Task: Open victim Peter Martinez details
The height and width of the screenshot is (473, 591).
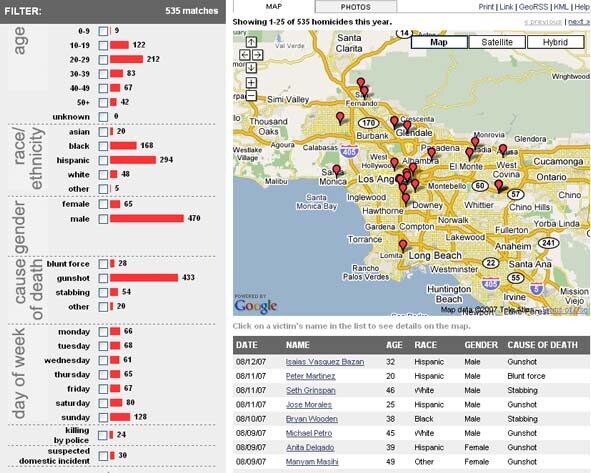Action: pos(311,376)
